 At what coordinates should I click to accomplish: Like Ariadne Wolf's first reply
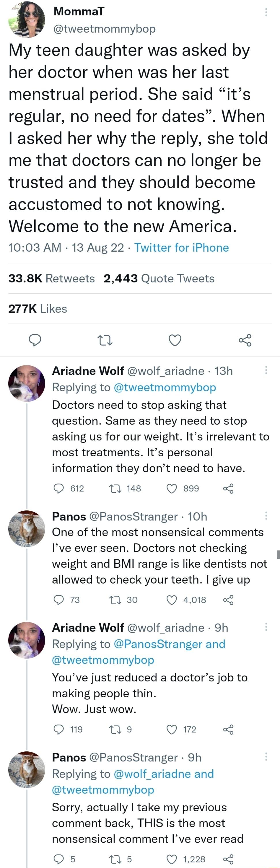click(172, 489)
